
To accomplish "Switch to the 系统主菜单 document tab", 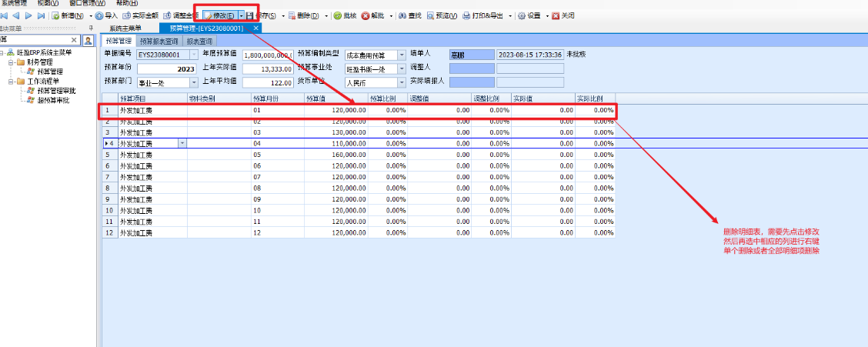I will coord(125,28).
